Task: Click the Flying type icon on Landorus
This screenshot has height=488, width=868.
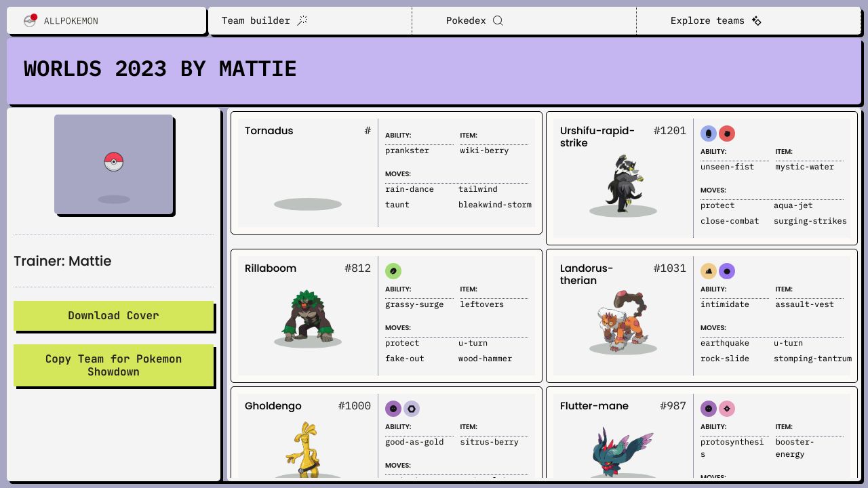Action: click(x=727, y=271)
